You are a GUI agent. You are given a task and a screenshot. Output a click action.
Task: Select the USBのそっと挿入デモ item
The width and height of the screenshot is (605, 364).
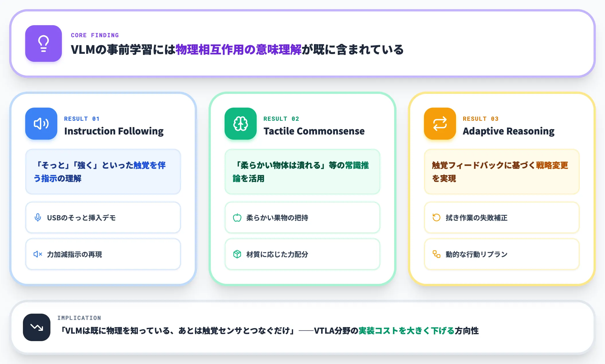coord(103,217)
